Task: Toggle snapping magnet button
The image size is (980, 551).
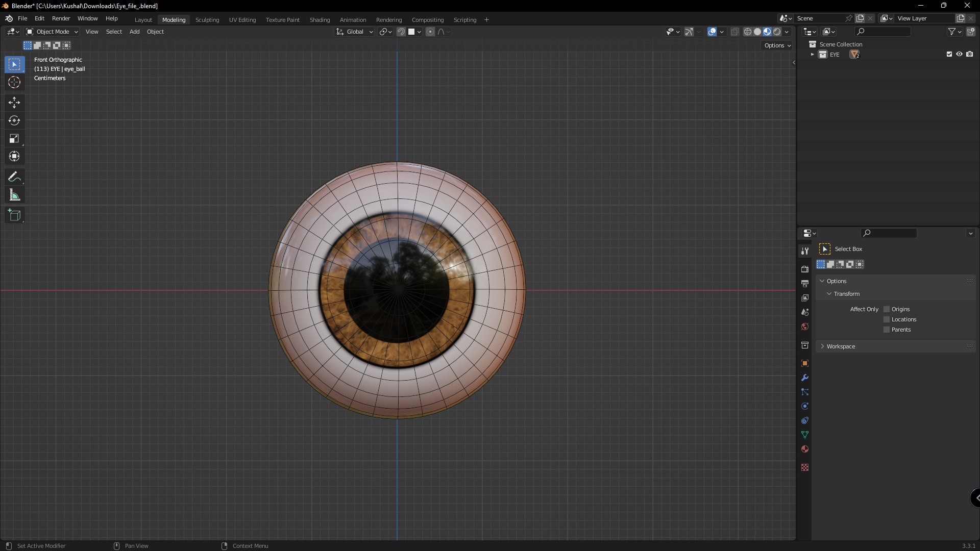Action: coord(401,32)
